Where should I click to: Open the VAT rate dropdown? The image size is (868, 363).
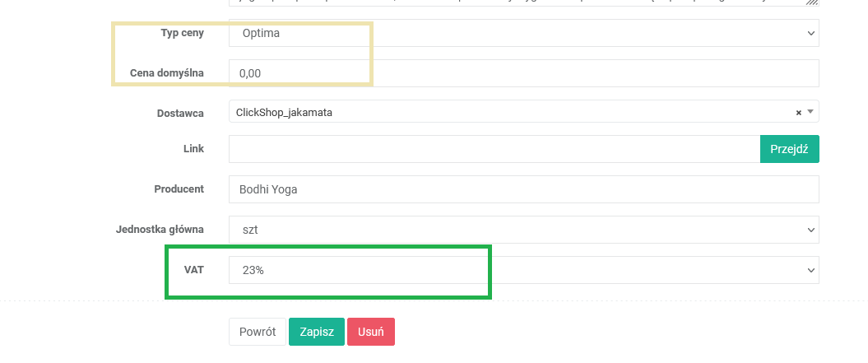pos(523,269)
